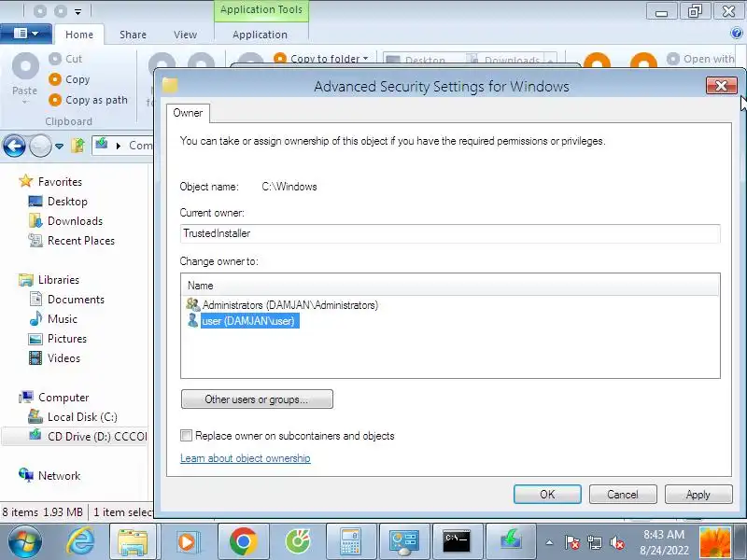
Task: Open the recent locations dropdown arrow
Action: [59, 147]
